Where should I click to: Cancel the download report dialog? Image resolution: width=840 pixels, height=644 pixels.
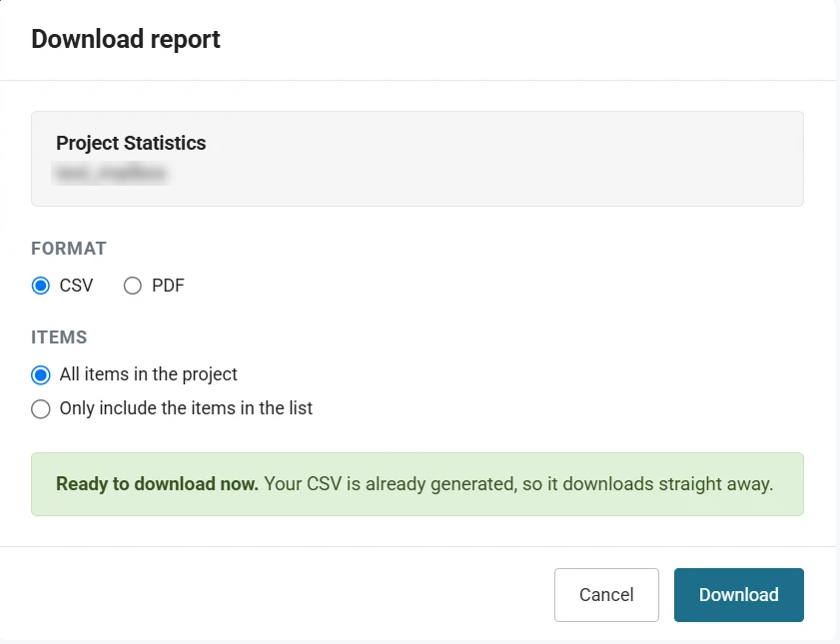(x=606, y=595)
